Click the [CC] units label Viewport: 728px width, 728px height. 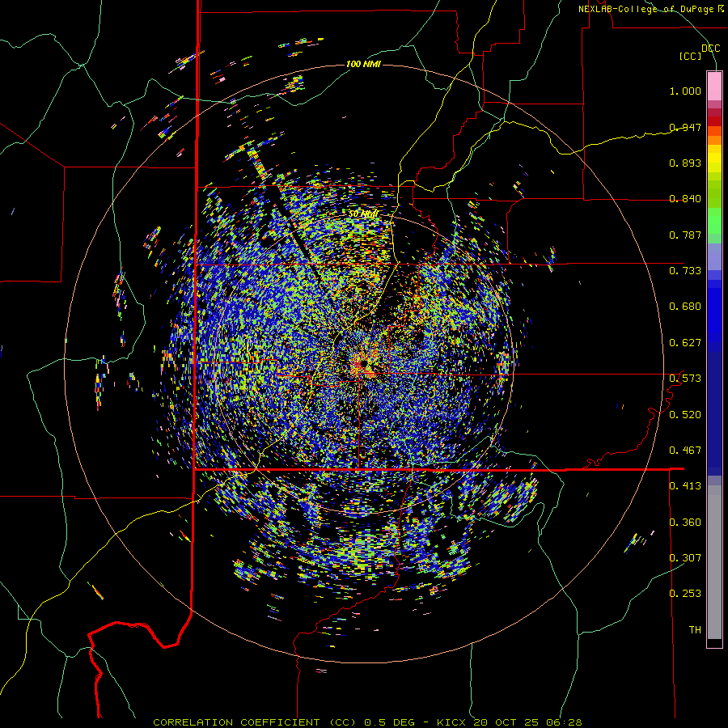[691, 56]
